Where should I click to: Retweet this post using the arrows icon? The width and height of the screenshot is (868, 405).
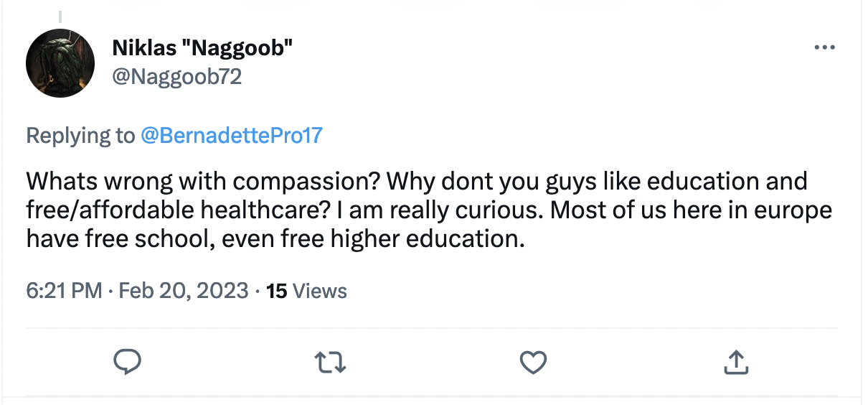(x=331, y=363)
